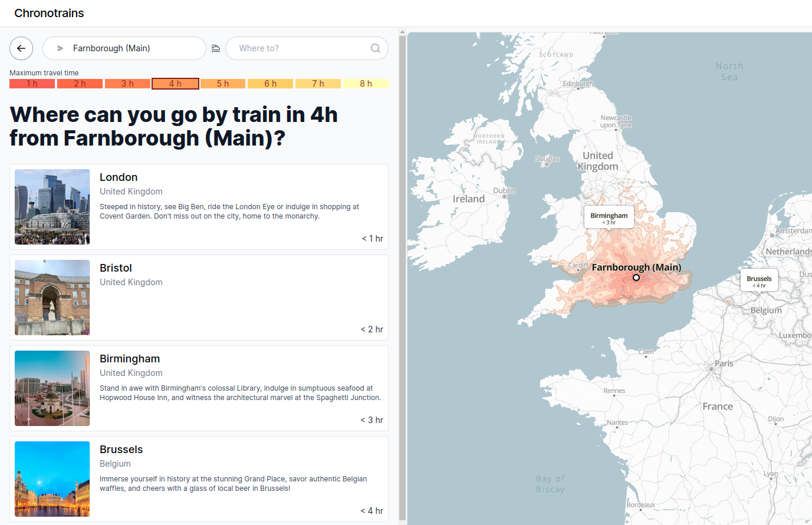This screenshot has width=812, height=525.
Task: Click the back arrow button
Action: [x=21, y=48]
